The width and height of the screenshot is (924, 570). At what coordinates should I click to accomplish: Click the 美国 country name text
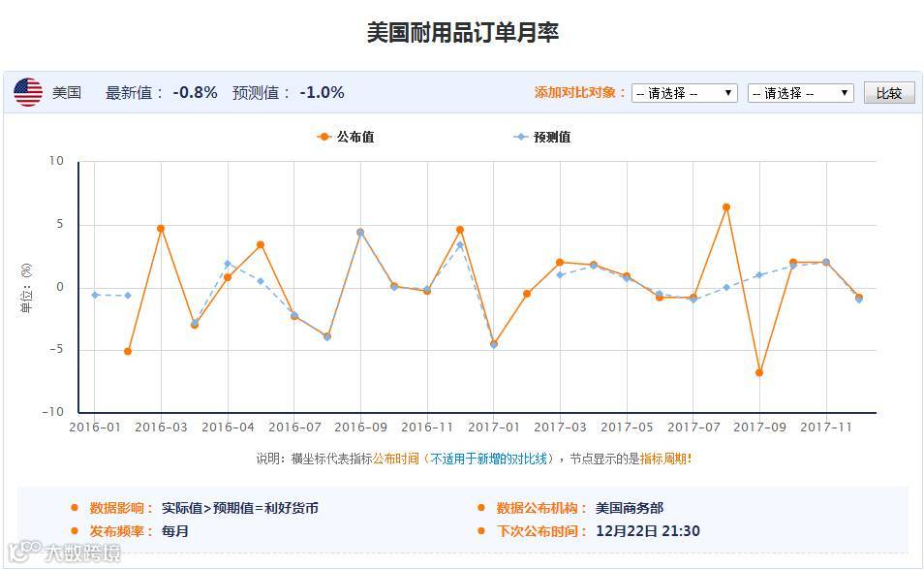[67, 93]
